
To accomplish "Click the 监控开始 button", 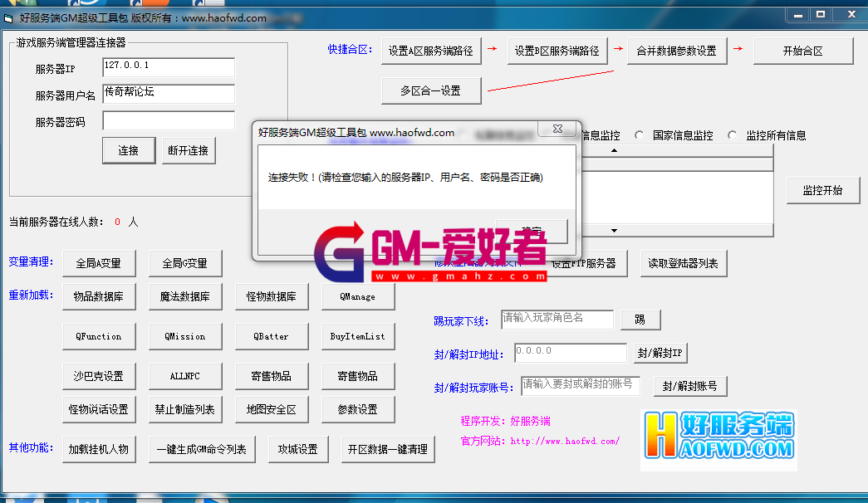I will click(822, 190).
